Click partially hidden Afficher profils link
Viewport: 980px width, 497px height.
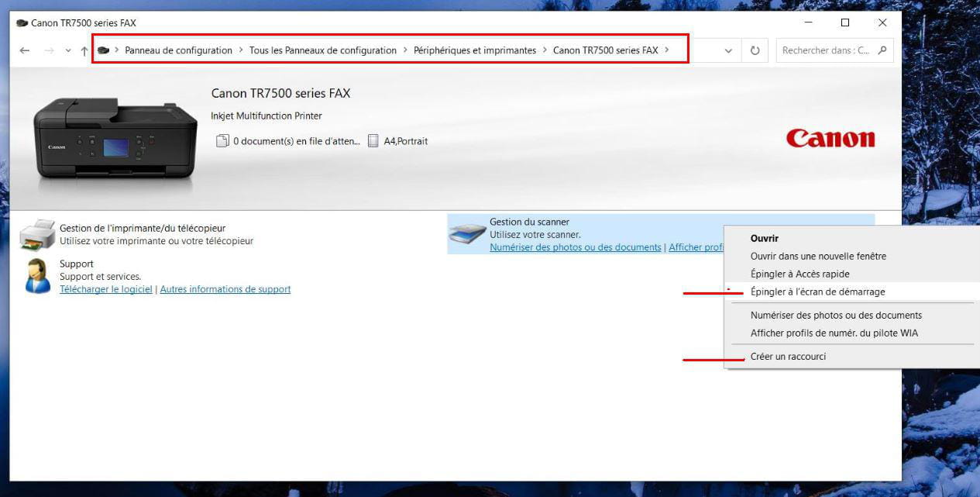coord(696,247)
